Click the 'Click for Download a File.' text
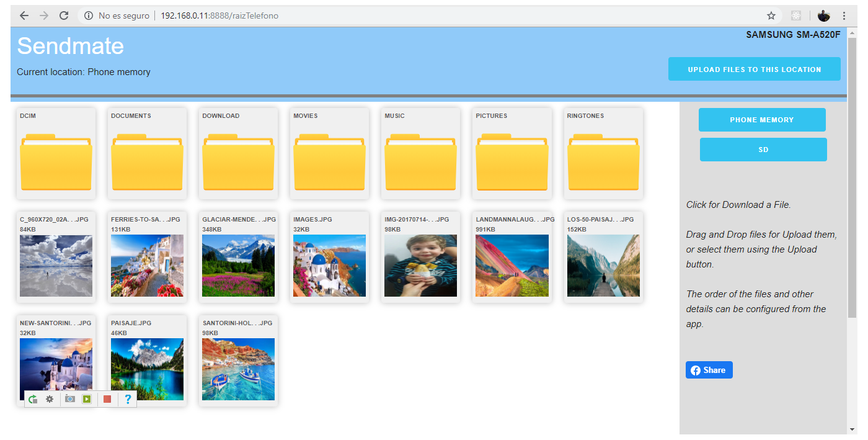Screen dimensions: 868x440 pyautogui.click(x=738, y=205)
